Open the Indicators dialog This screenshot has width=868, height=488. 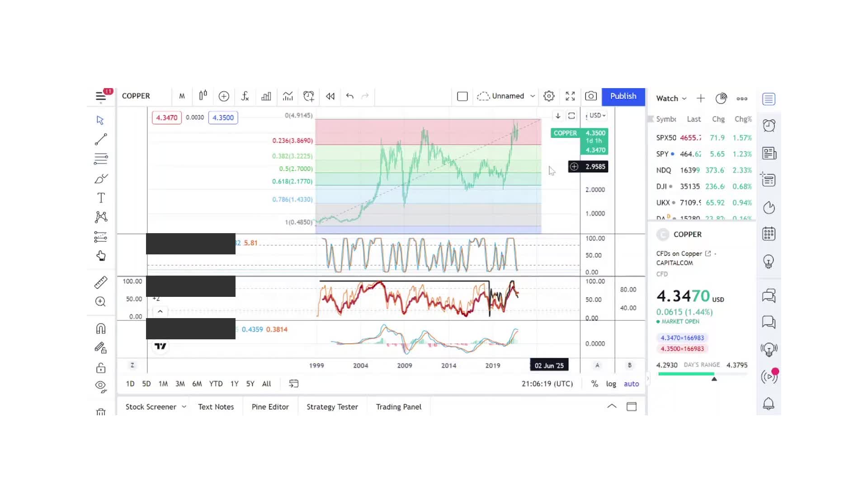point(245,96)
